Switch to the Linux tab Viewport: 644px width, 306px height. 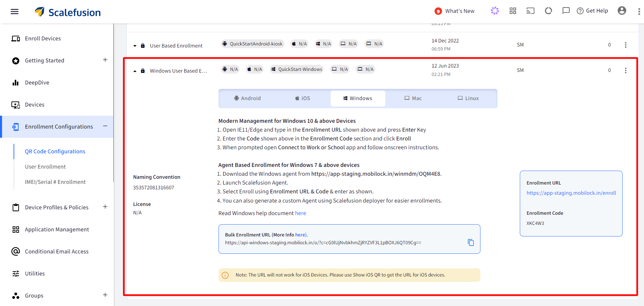pyautogui.click(x=468, y=98)
